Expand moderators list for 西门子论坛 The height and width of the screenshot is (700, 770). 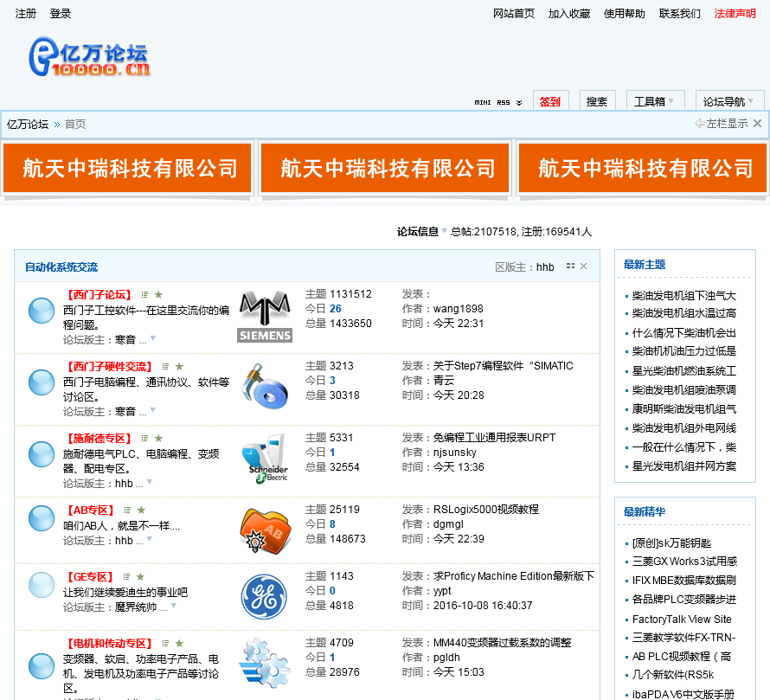point(153,338)
